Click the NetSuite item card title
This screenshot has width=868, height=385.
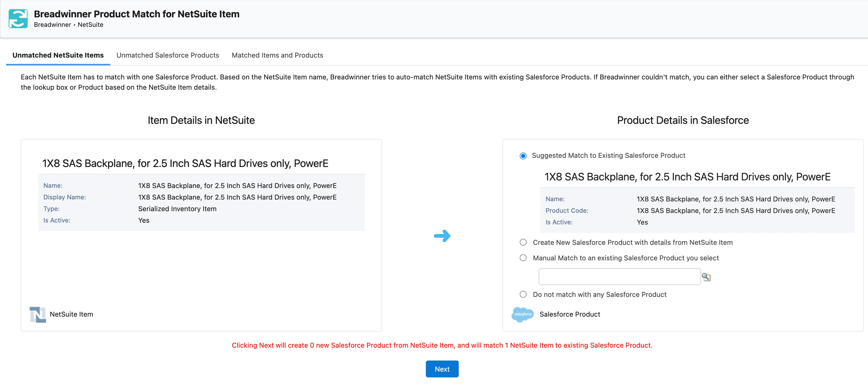pos(185,163)
